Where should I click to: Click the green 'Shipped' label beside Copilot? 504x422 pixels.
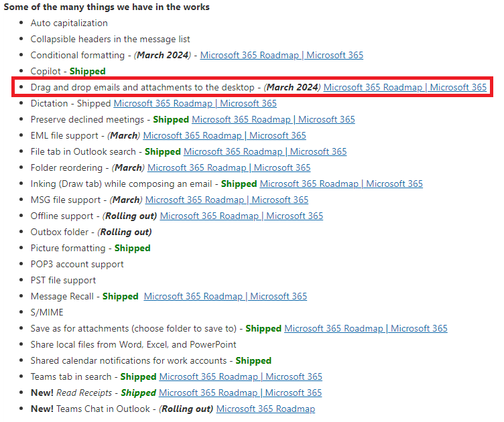87,71
